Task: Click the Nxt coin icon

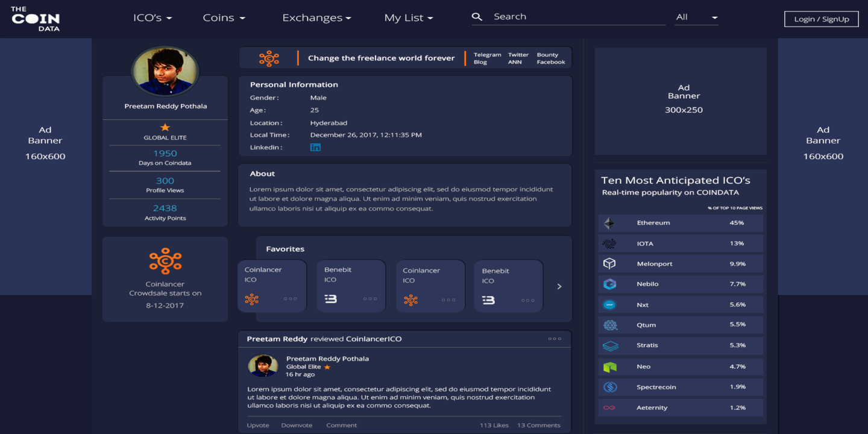Action: coord(609,305)
